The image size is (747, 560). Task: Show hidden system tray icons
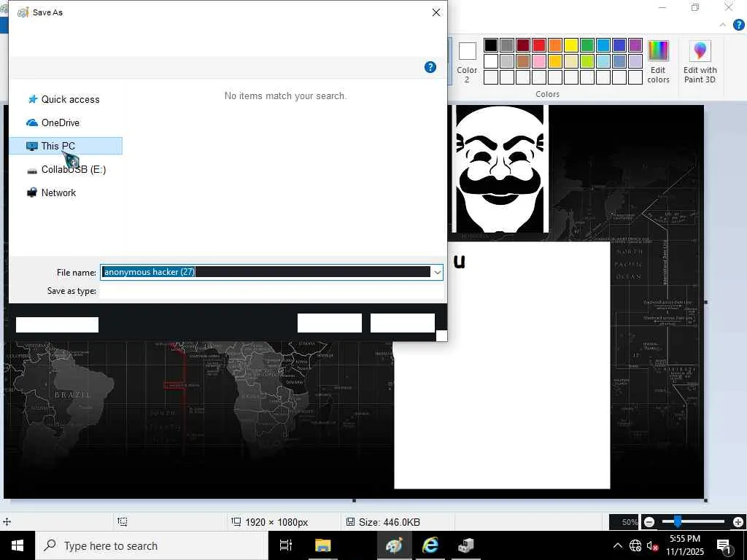point(617,545)
